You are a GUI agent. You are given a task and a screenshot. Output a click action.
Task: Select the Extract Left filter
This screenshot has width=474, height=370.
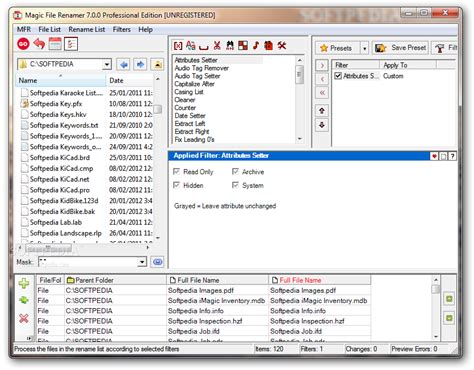tap(190, 124)
